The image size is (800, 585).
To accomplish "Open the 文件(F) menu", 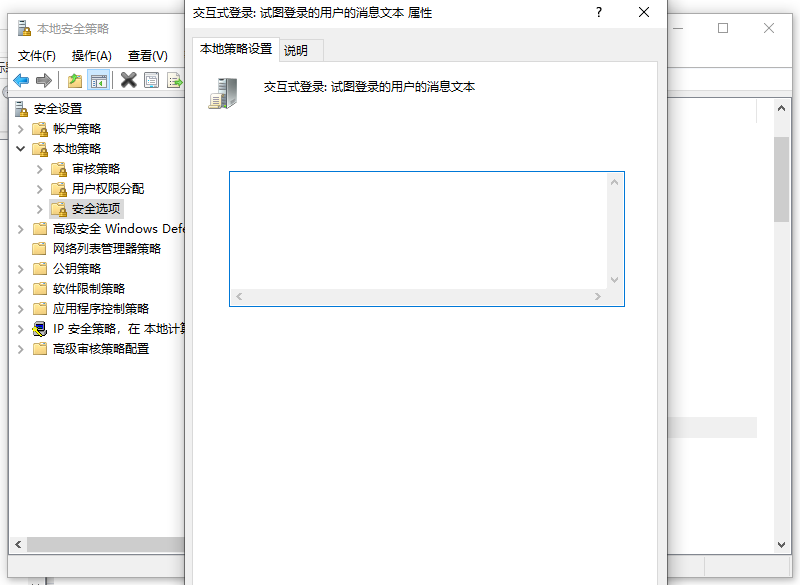I will [37, 55].
